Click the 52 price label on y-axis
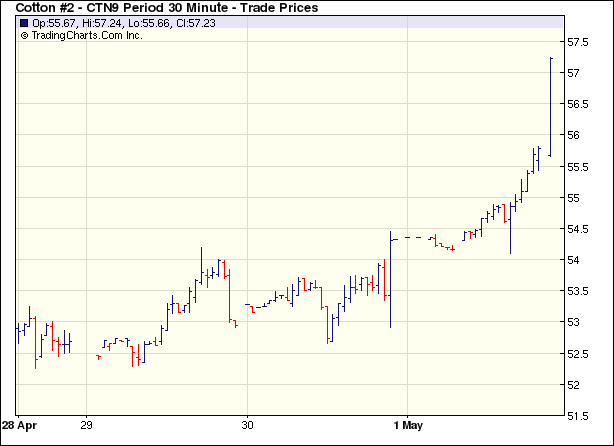The height and width of the screenshot is (446, 614). [x=574, y=384]
